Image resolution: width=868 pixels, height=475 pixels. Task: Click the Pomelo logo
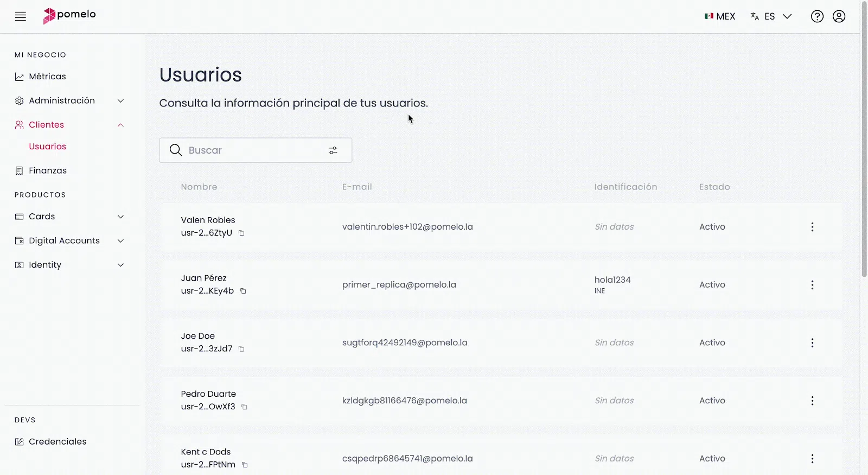pyautogui.click(x=69, y=16)
